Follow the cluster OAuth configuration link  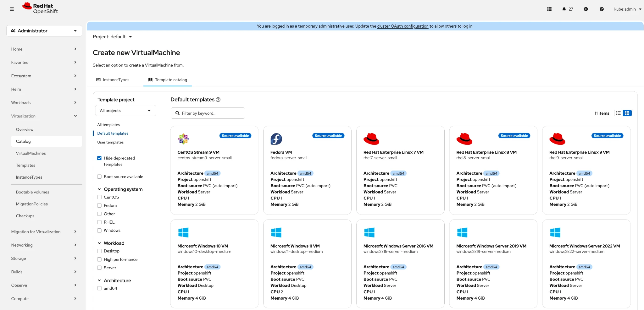click(403, 26)
